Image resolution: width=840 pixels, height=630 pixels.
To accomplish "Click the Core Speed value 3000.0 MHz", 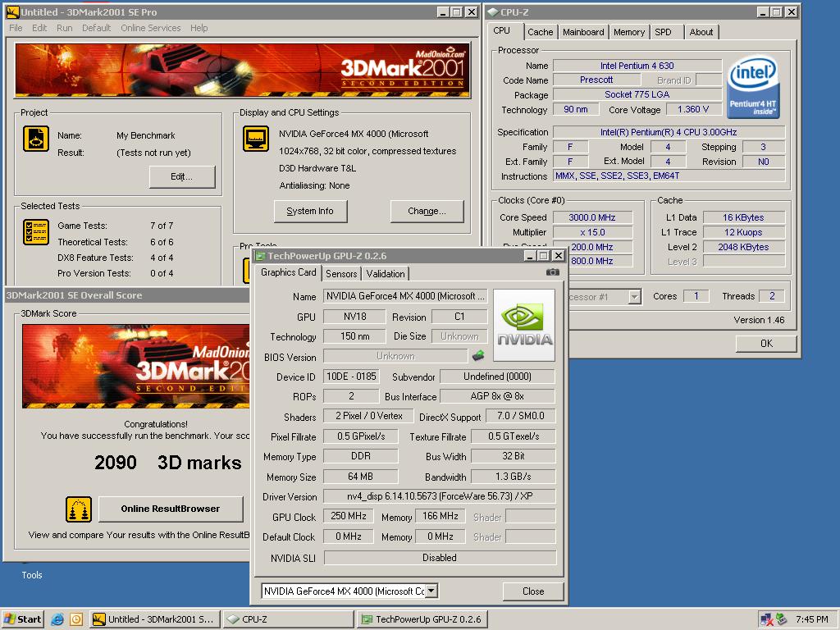I will [592, 217].
